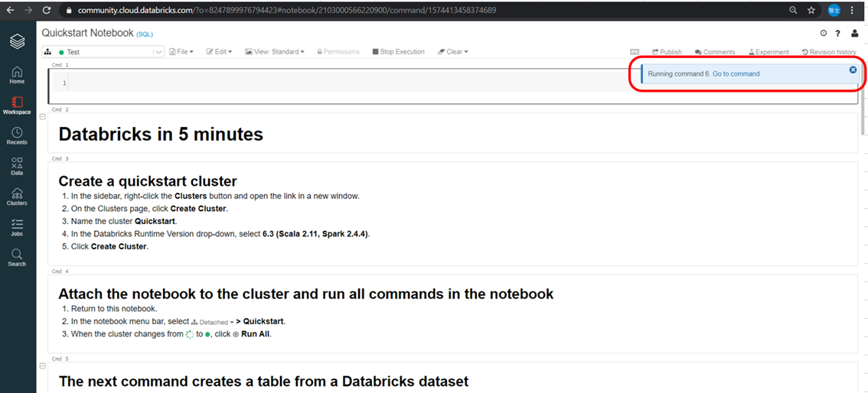Open the Edit menu
This screenshot has width=868, height=393.
pyautogui.click(x=219, y=51)
